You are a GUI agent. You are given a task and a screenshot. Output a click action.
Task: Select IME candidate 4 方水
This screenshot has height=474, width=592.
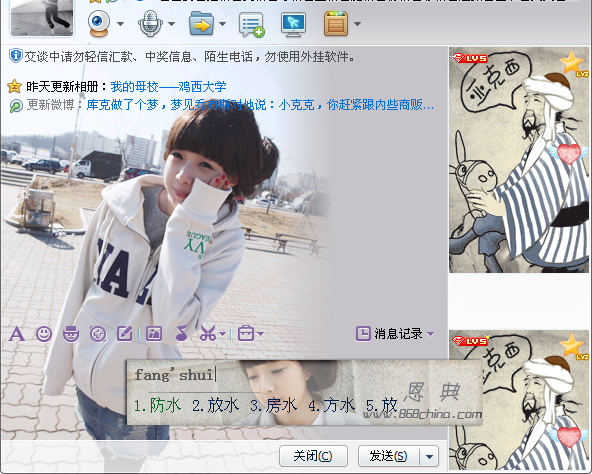(331, 405)
